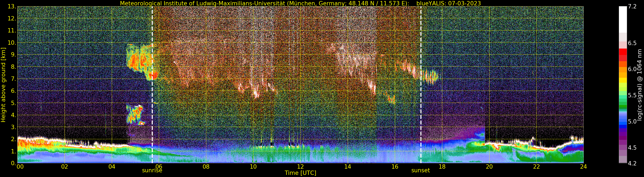Viewport: 644px width, 177px height.
Task: Click the 20 tick on the time axis
Action: point(489,167)
